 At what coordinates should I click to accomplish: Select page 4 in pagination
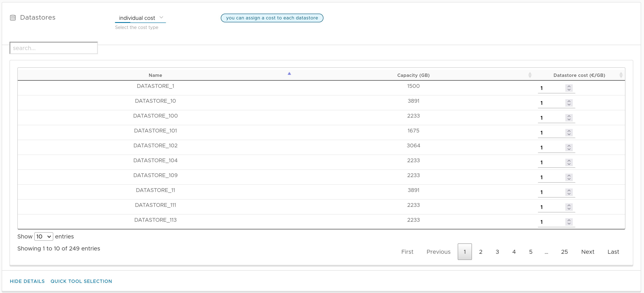tap(514, 252)
